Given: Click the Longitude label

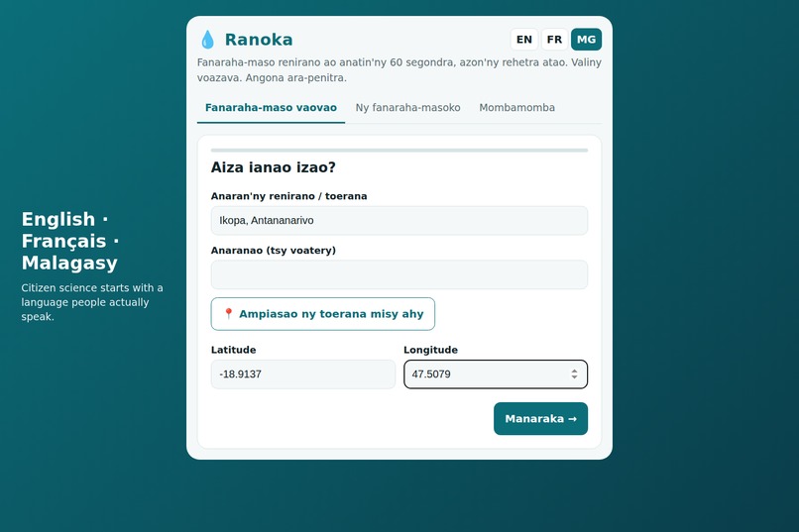Looking at the screenshot, I should pyautogui.click(x=430, y=350).
